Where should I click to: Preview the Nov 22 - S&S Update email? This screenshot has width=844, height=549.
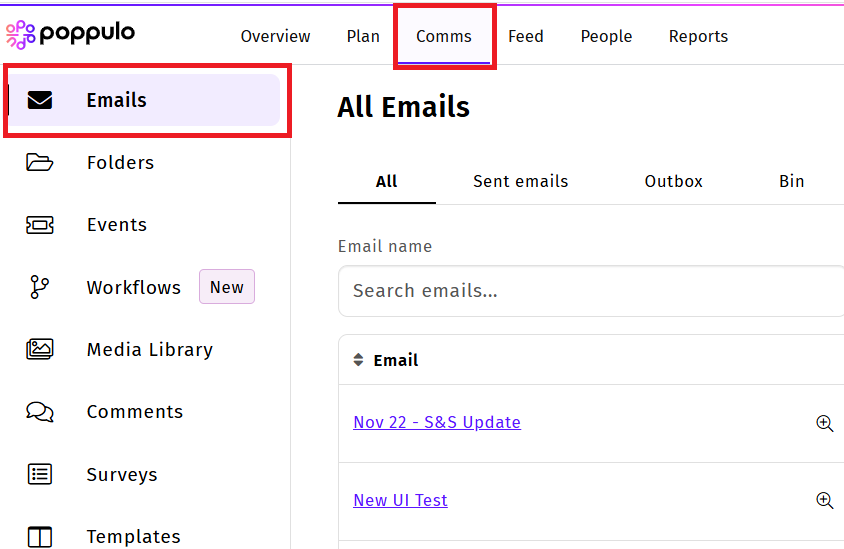pyautogui.click(x=824, y=423)
